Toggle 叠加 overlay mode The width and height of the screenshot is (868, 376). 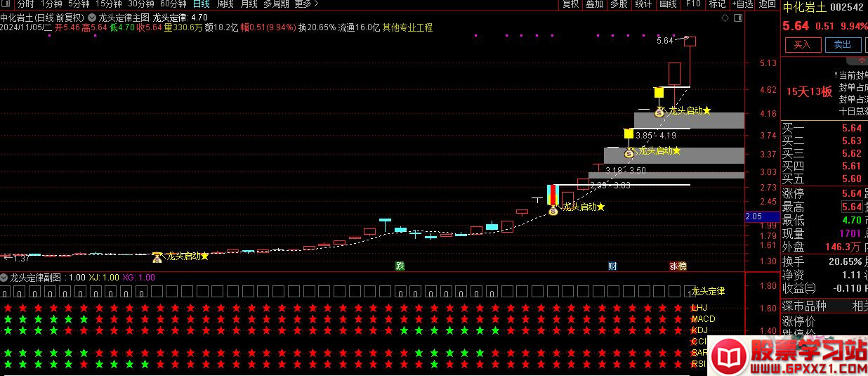point(594,4)
